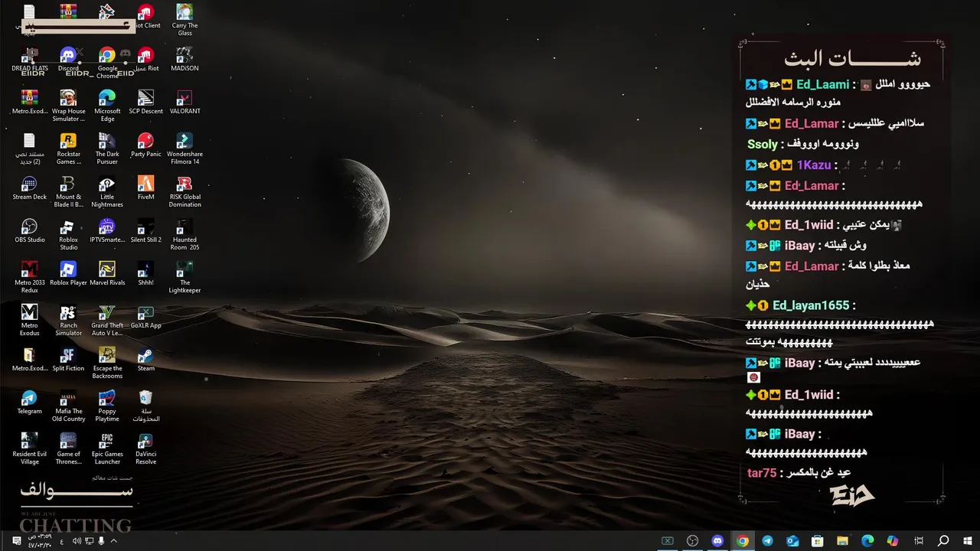The image size is (980, 551).
Task: Open the Carry The Glass desktop icon
Action: pyautogui.click(x=185, y=21)
